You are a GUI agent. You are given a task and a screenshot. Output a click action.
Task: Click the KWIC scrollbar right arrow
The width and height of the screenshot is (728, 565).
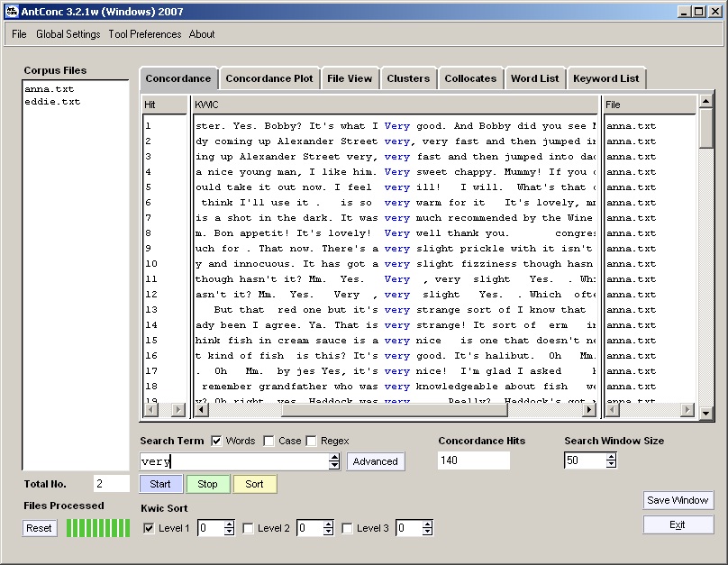coord(589,410)
